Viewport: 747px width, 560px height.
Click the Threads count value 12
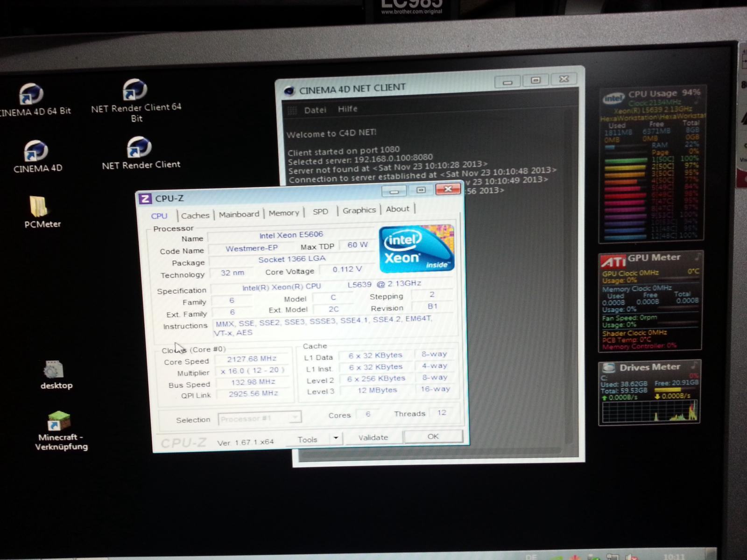click(x=442, y=413)
